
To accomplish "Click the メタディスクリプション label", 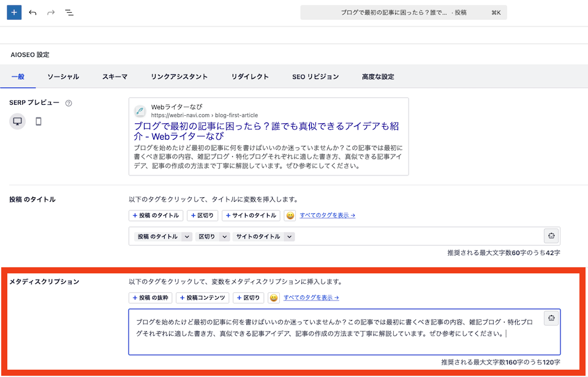I will tap(44, 281).
